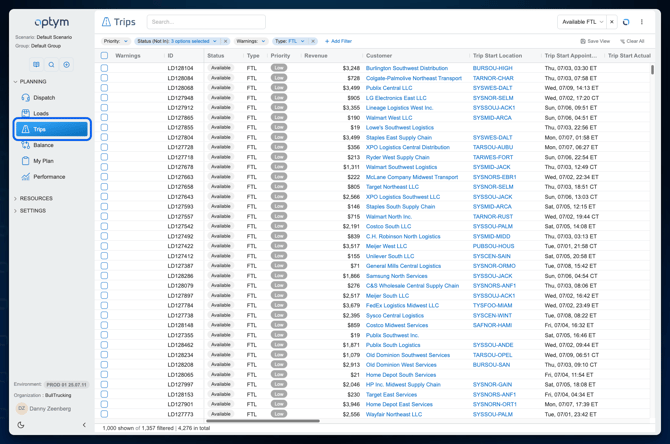Click the Balance icon in sidebar
This screenshot has width=670, height=444.
(x=26, y=145)
